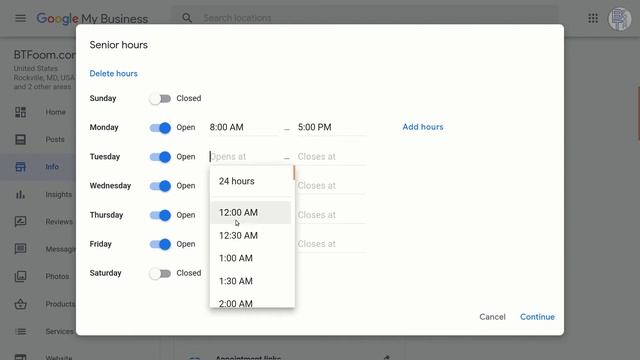Open the Photos sidebar icon
Image resolution: width=640 pixels, height=360 pixels.
(20, 276)
